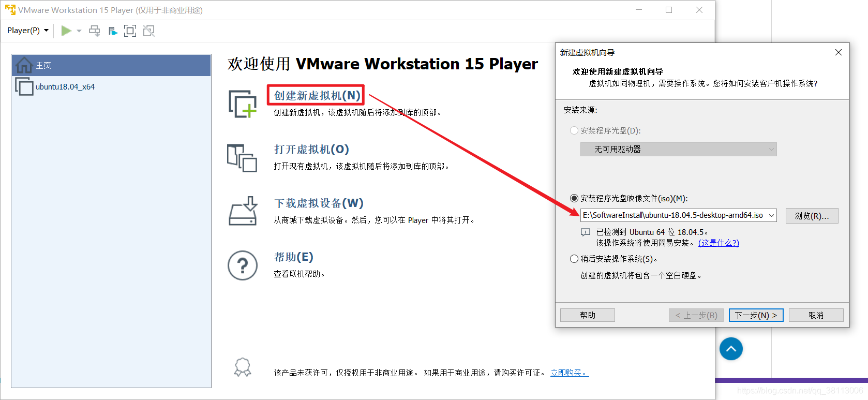Open the 无可用驱动器 drive dropdown
Image resolution: width=868 pixels, height=400 pixels.
[x=678, y=149]
